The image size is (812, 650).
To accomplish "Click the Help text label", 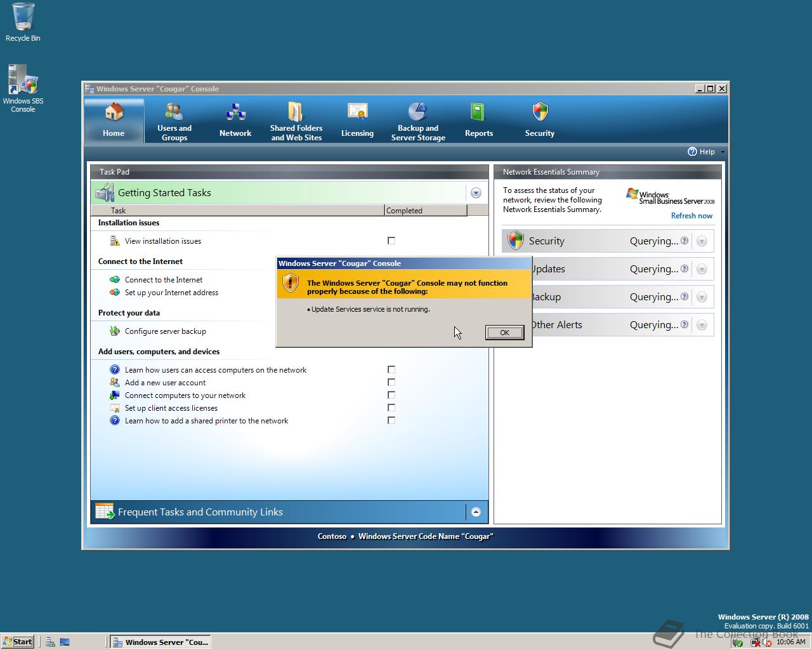I will pyautogui.click(x=707, y=152).
